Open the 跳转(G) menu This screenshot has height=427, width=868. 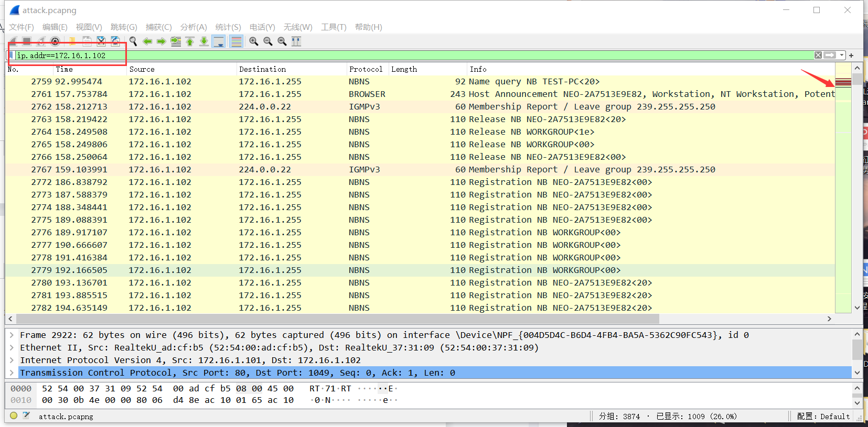click(124, 27)
